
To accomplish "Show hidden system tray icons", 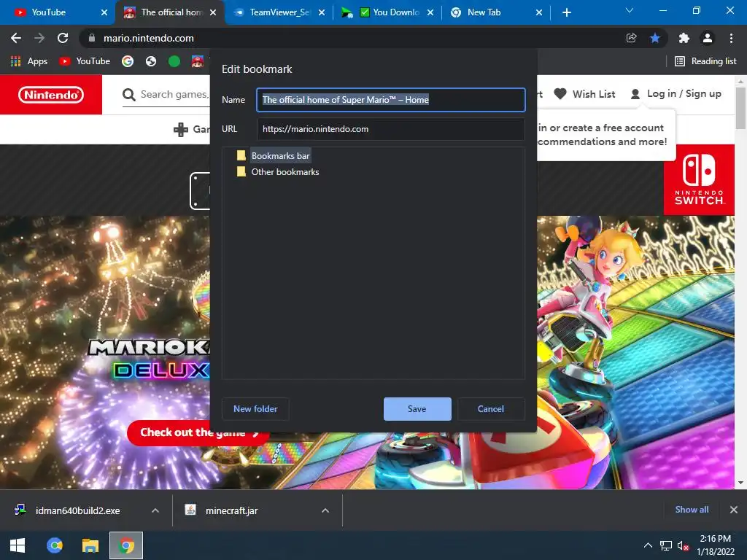I will pos(648,545).
